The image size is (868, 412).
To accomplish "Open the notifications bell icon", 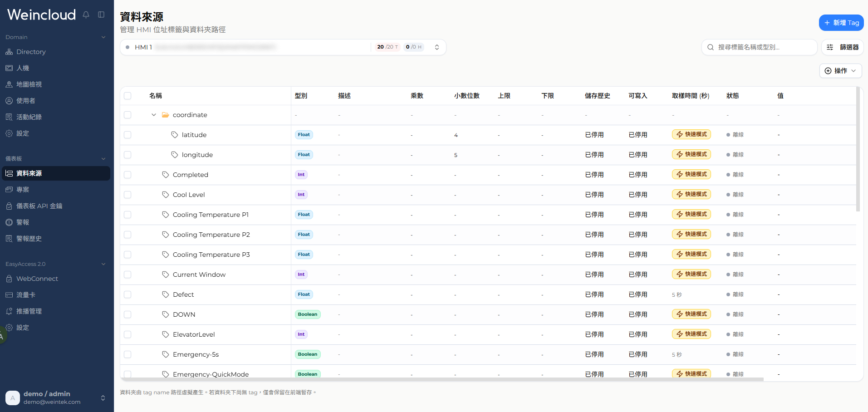I will (x=86, y=15).
